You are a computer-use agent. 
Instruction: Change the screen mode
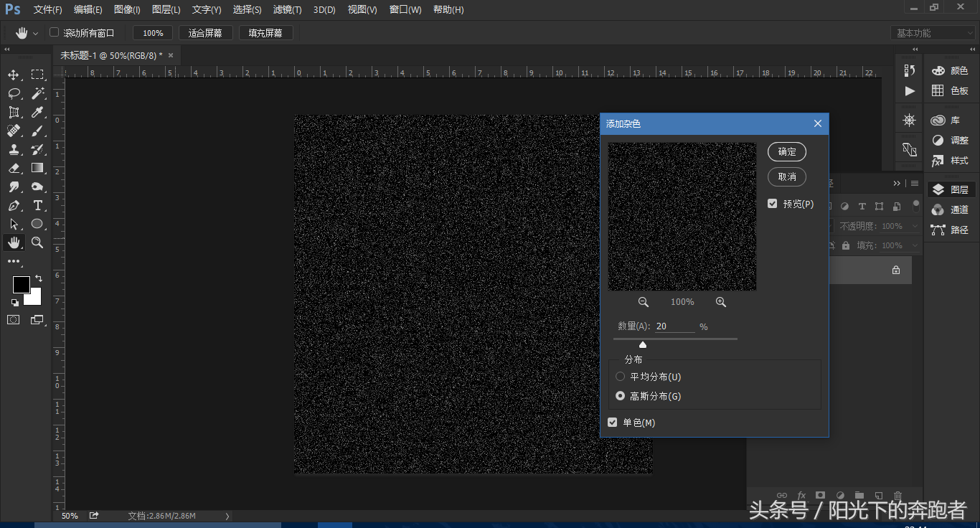coord(37,320)
